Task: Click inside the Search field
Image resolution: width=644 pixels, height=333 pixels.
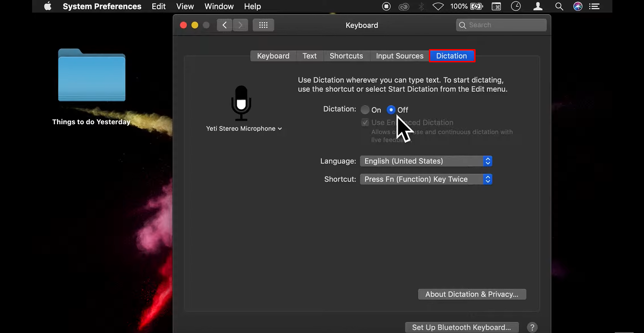Action: pyautogui.click(x=500, y=25)
